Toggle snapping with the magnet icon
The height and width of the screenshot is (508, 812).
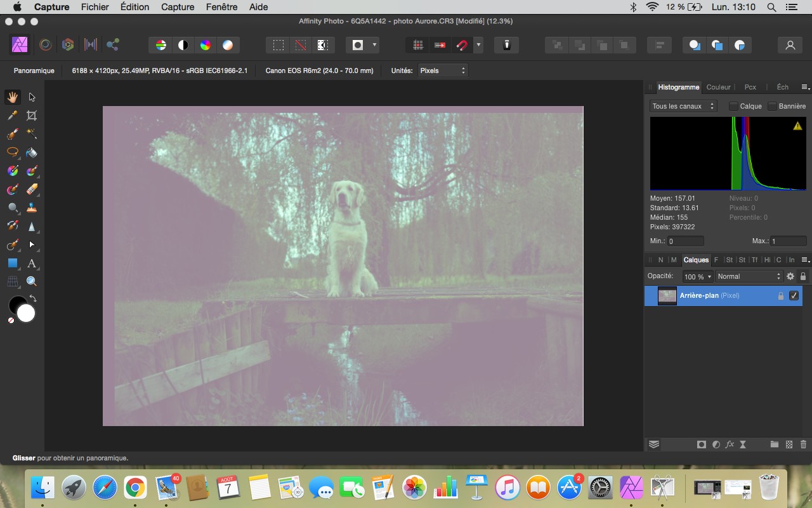pyautogui.click(x=462, y=45)
